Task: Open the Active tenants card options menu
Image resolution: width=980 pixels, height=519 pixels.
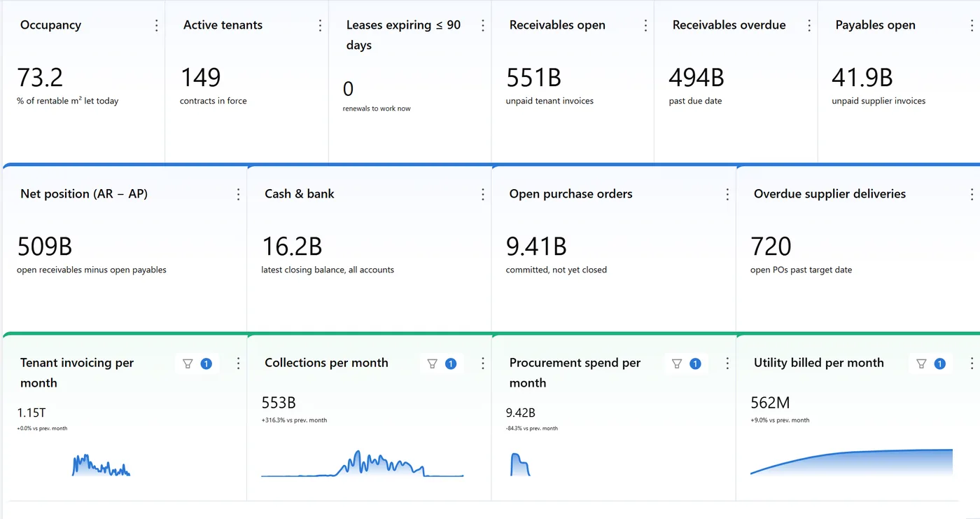Action: [320, 25]
